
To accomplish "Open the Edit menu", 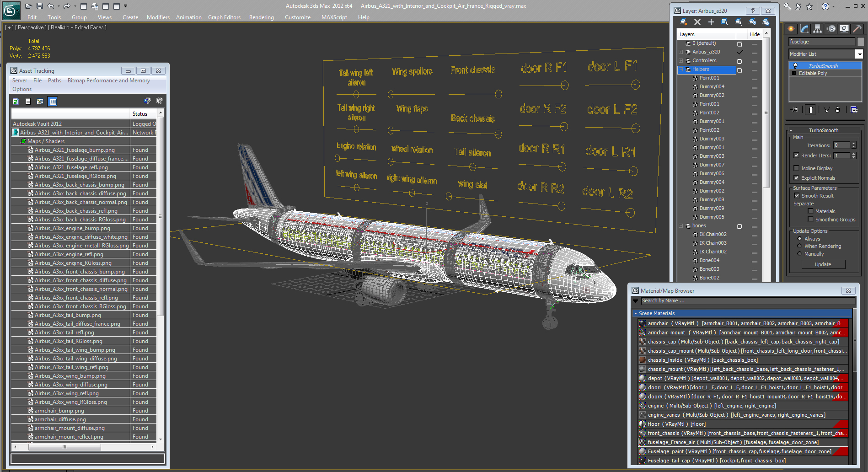I will 32,17.
